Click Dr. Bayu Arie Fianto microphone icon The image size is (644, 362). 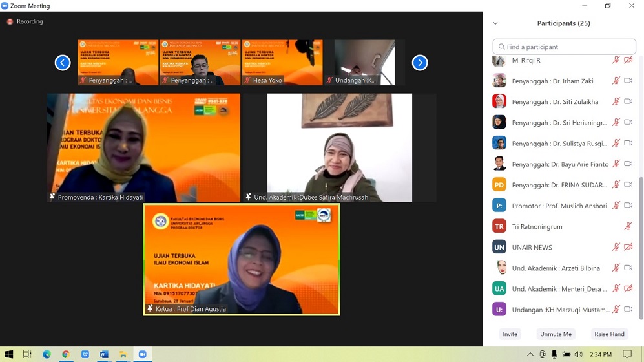pyautogui.click(x=616, y=164)
